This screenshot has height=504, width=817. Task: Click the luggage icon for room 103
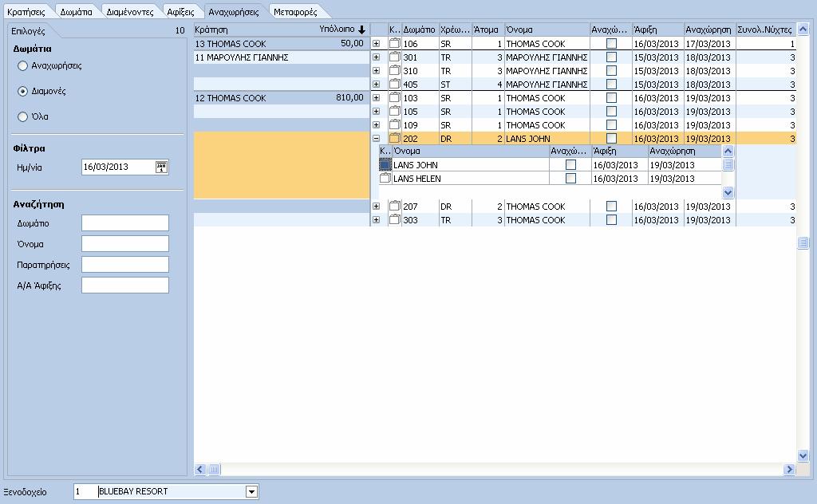[395, 97]
